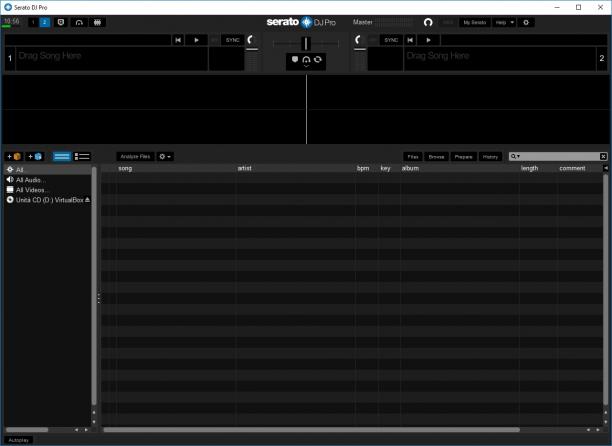Viewport: 612px width, 446px height.
Task: Click the mic/marker icon below crossfader
Action: pyautogui.click(x=295, y=59)
